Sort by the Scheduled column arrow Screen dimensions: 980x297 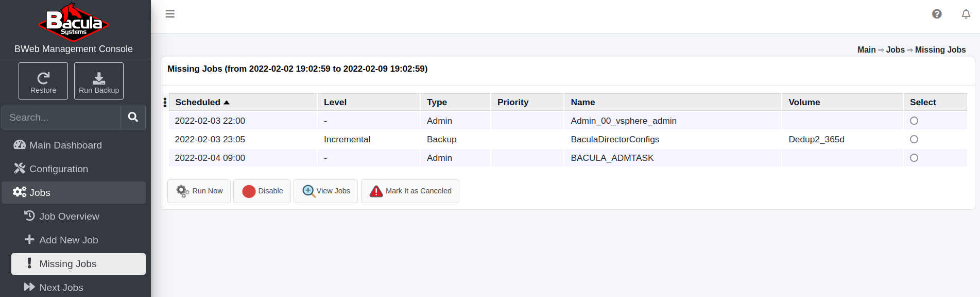point(227,103)
